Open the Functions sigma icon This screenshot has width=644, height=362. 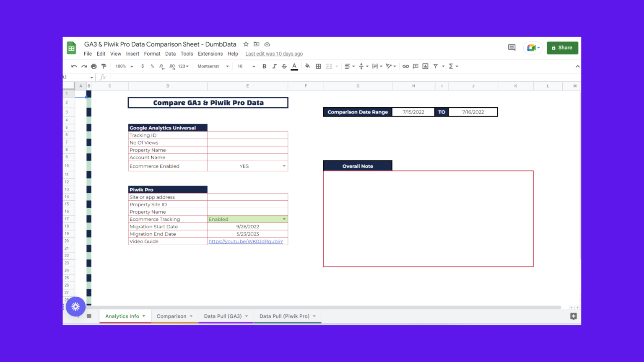click(452, 66)
